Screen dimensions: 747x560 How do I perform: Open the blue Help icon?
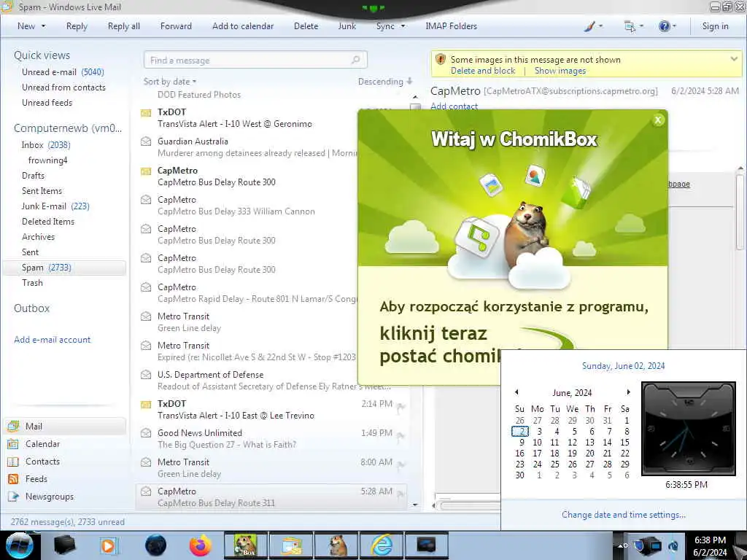tap(664, 26)
